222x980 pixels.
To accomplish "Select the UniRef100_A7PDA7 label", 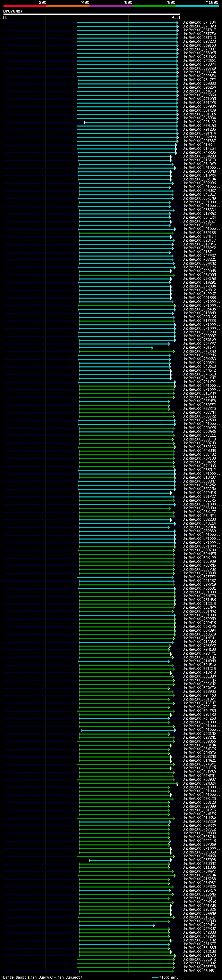I will click(x=199, y=49).
